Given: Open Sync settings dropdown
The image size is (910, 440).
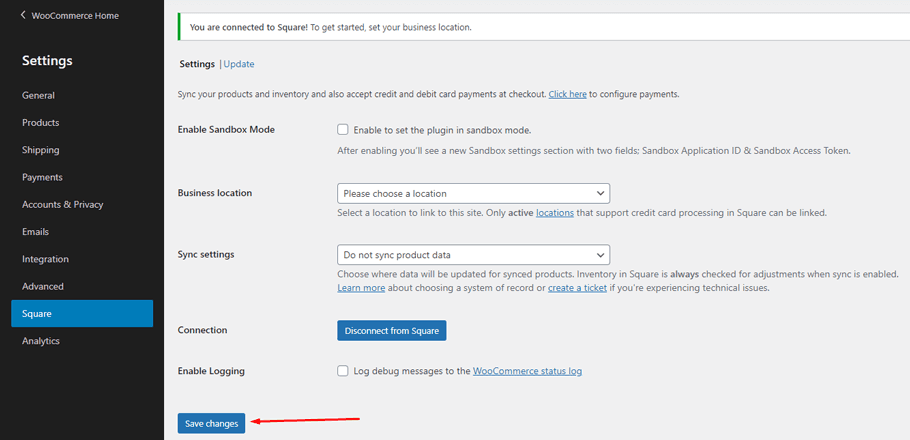Looking at the screenshot, I should tap(473, 254).
